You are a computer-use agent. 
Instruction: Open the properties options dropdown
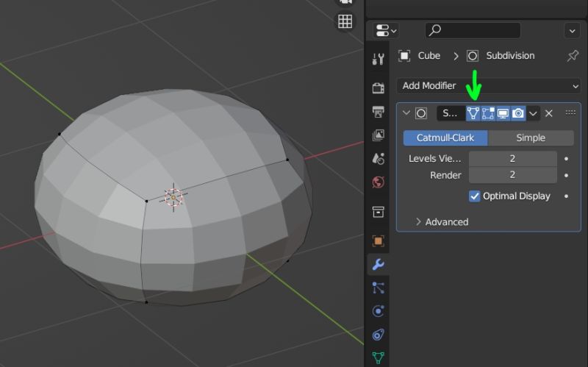[x=573, y=31]
